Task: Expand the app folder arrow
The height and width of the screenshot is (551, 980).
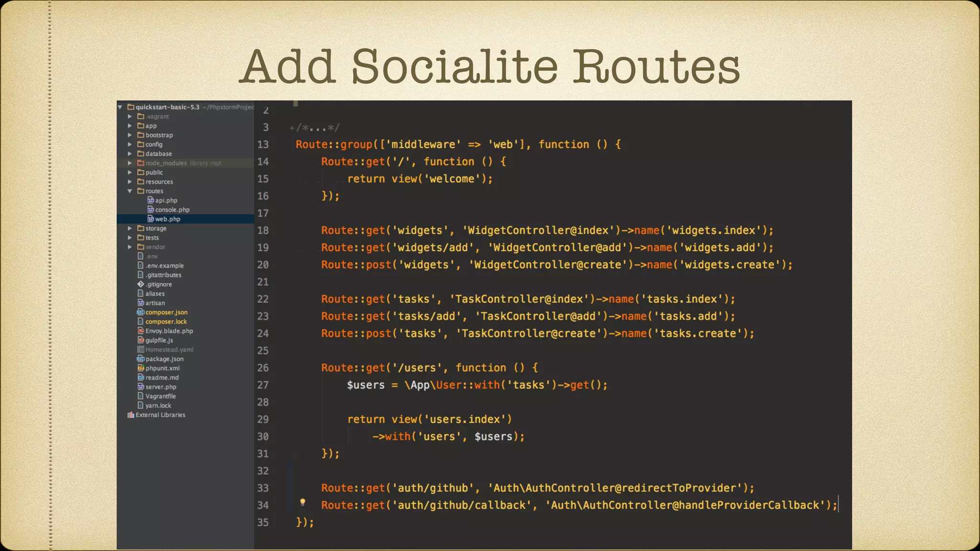Action: (130, 126)
